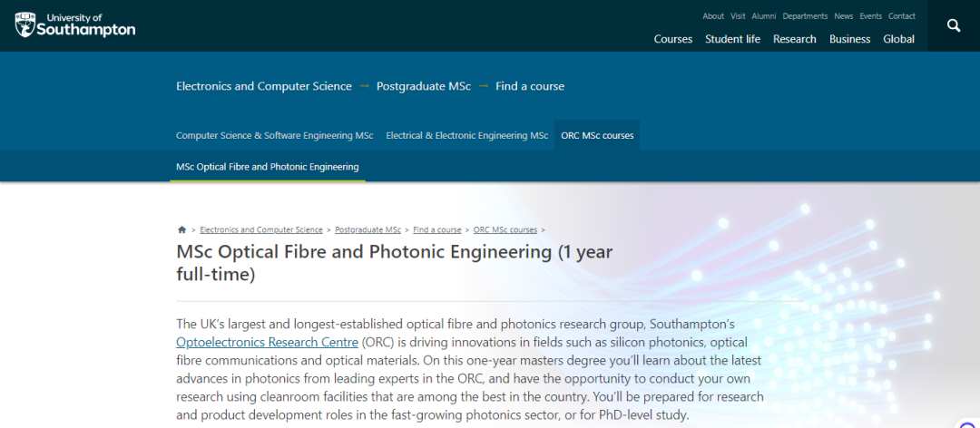Open the Student life menu
This screenshot has height=428, width=980.
[x=732, y=39]
